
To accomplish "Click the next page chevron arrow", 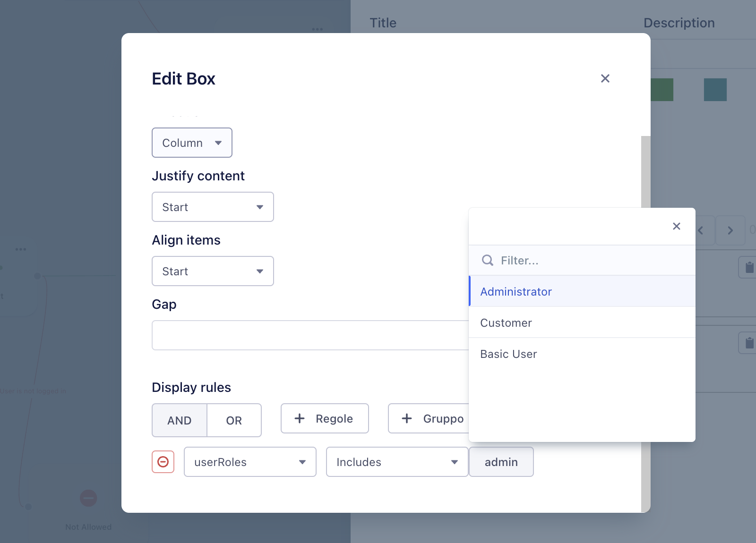I will pos(730,230).
